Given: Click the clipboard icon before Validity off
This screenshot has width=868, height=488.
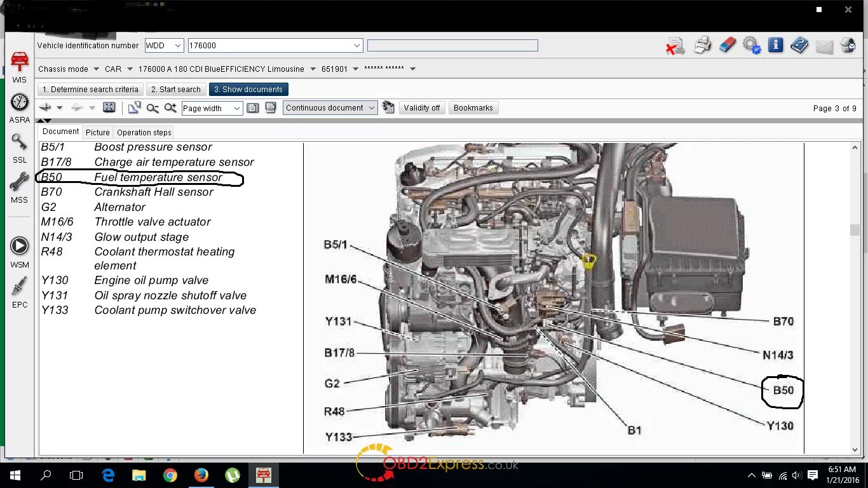Looking at the screenshot, I should point(388,108).
